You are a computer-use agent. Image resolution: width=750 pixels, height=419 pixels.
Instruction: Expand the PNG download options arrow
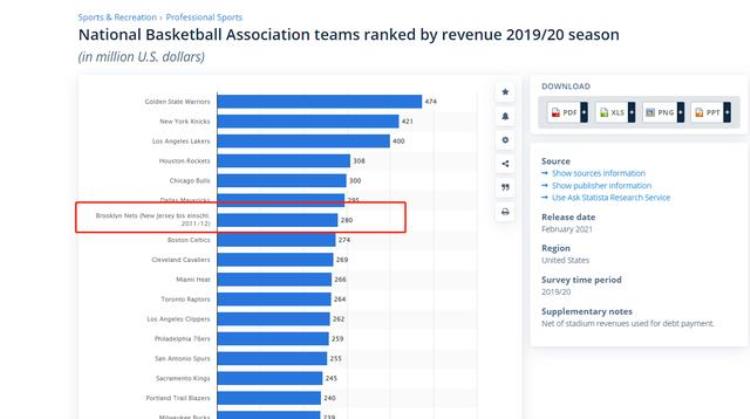(681, 112)
